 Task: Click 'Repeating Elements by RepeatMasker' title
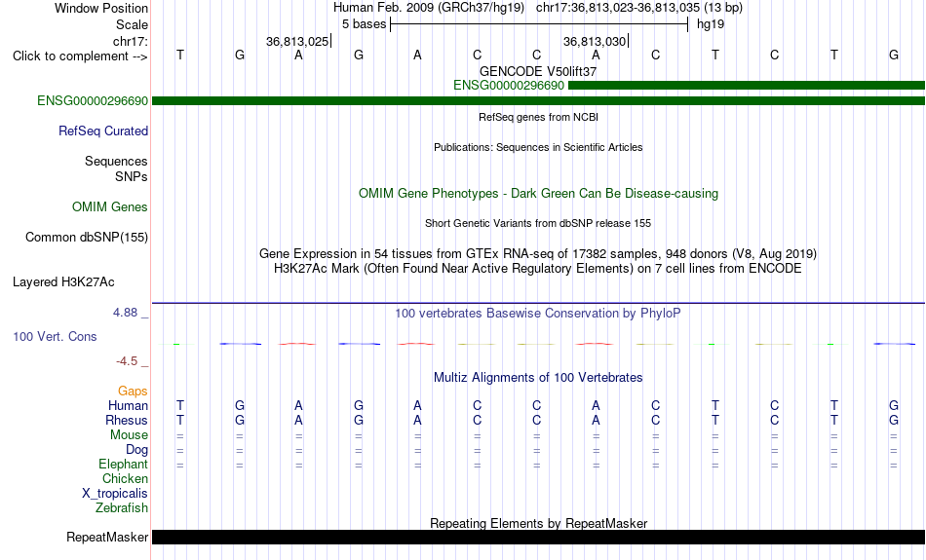(x=539, y=523)
